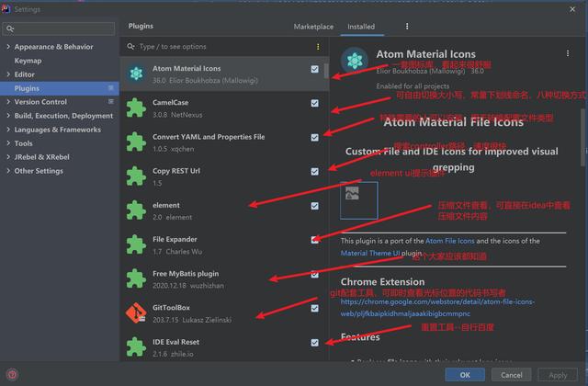
Task: Toggle the IDE Eval Reset checkbox
Action: pos(314,343)
